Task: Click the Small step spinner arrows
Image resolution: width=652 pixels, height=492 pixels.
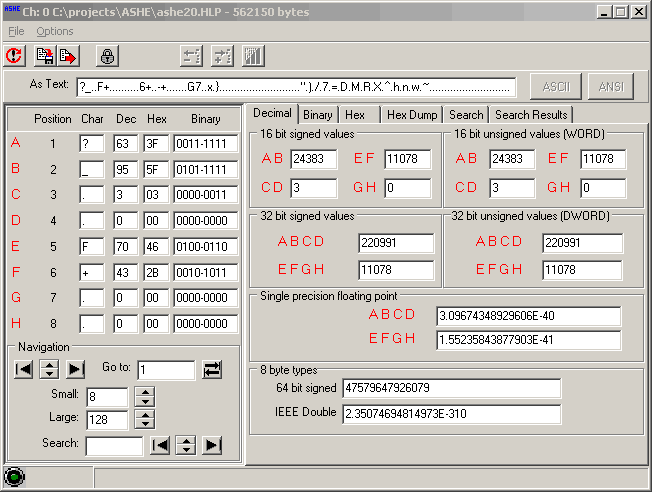Action: pyautogui.click(x=145, y=396)
